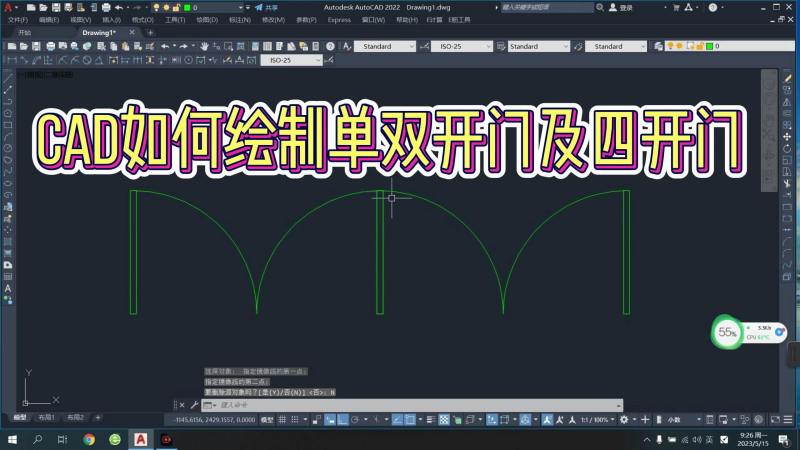Open annotation scale 1:1 / 100% dropdown

598,419
